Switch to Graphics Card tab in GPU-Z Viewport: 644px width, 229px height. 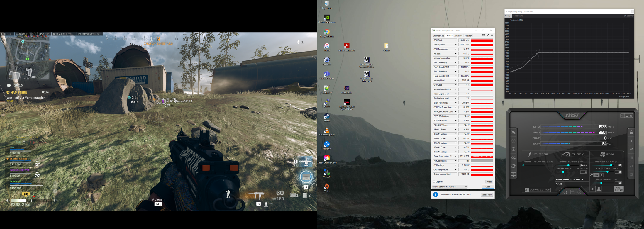click(438, 36)
